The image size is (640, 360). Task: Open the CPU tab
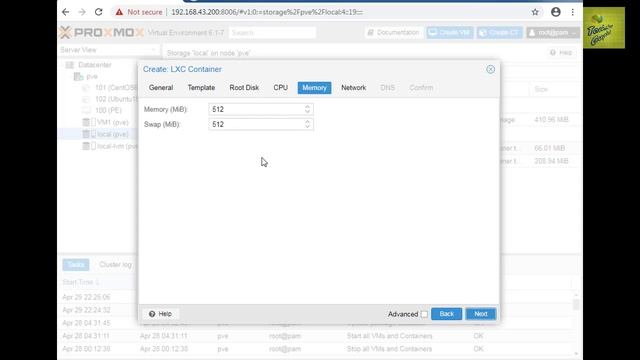(280, 88)
